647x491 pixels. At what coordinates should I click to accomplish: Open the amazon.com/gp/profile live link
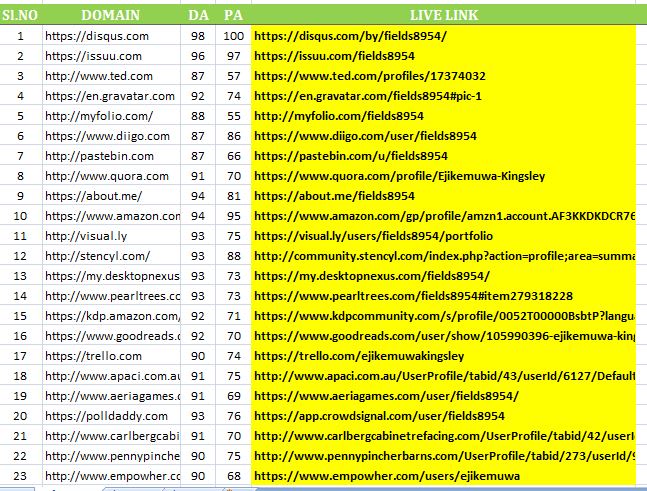pyautogui.click(x=445, y=216)
